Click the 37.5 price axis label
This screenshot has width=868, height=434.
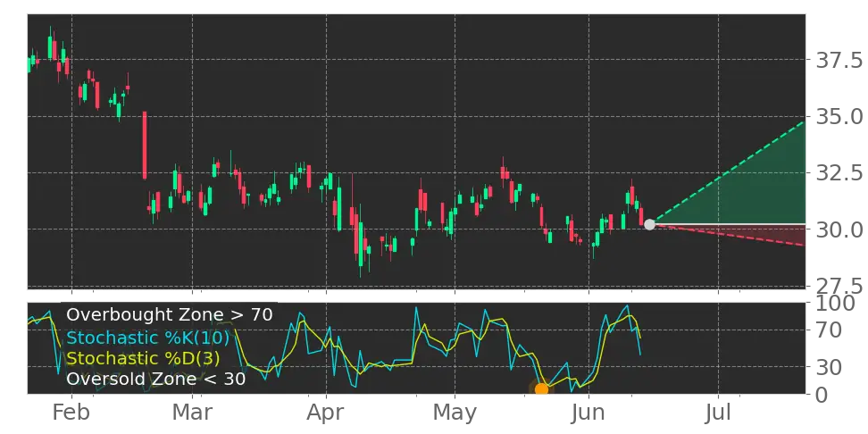coord(839,59)
